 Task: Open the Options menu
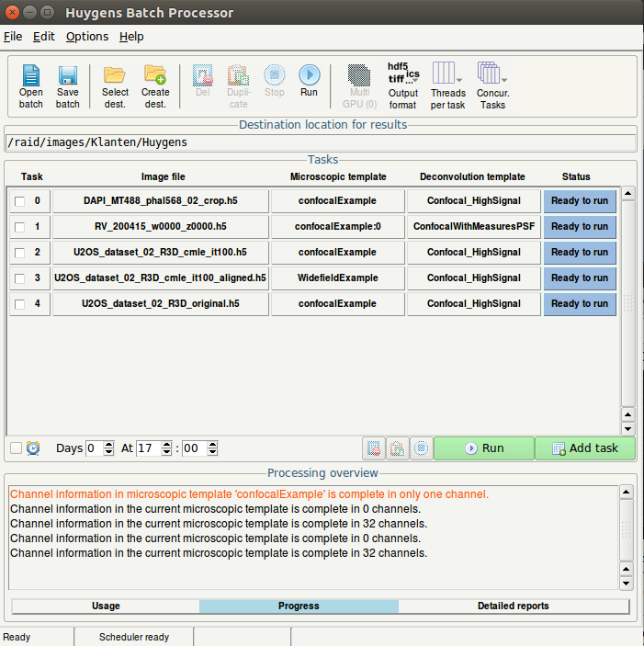(x=86, y=37)
